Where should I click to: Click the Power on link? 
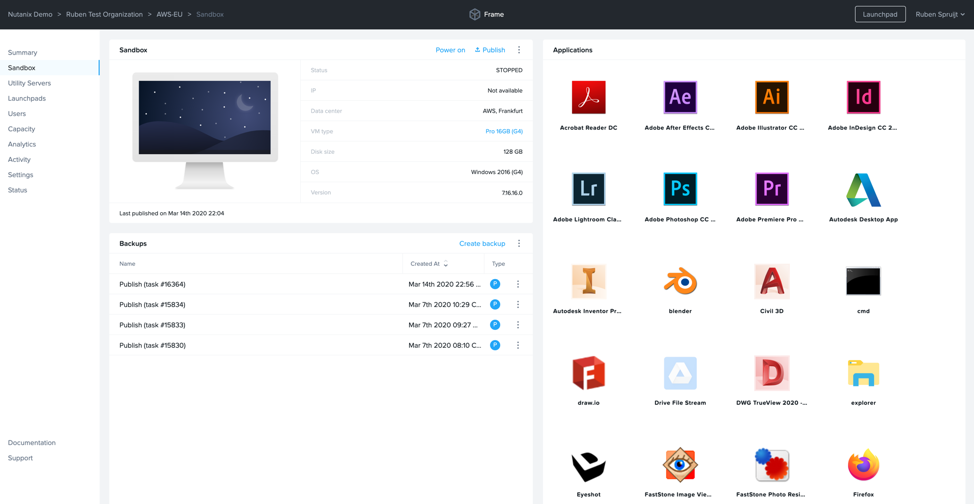(450, 50)
